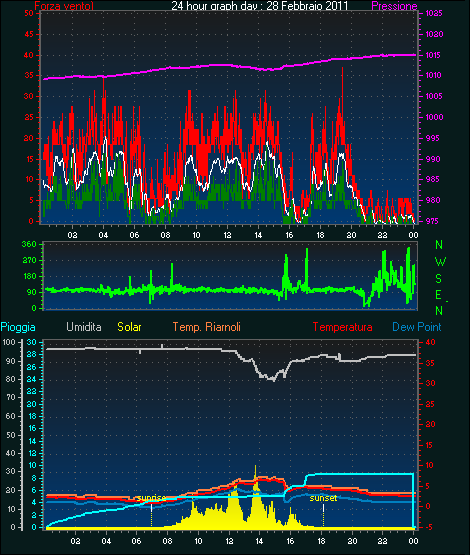Click temperature axis value -5 in red

429,527
